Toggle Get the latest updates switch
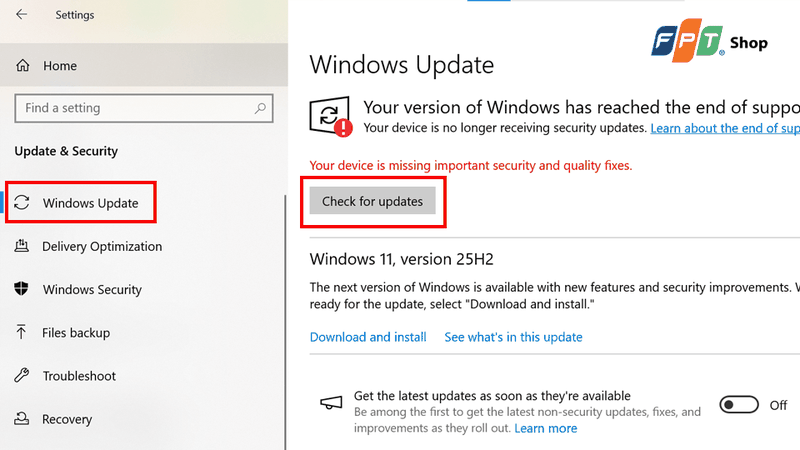This screenshot has height=450, width=800. [739, 405]
